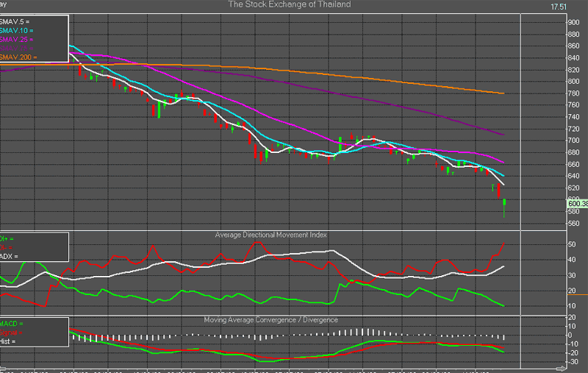Select the SMAV.10 cyan legend entry
The height and width of the screenshot is (373, 588).
16,30
